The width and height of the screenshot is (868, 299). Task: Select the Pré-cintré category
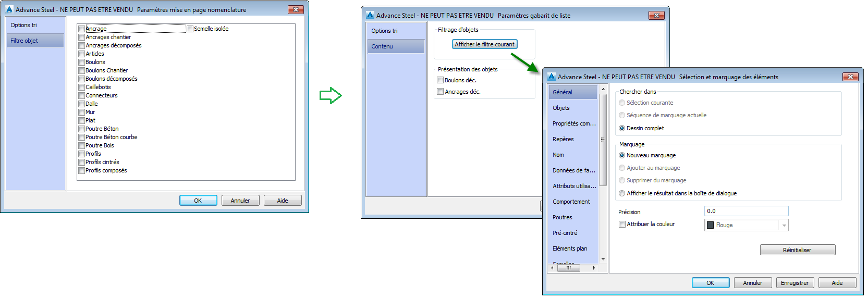(x=573, y=233)
